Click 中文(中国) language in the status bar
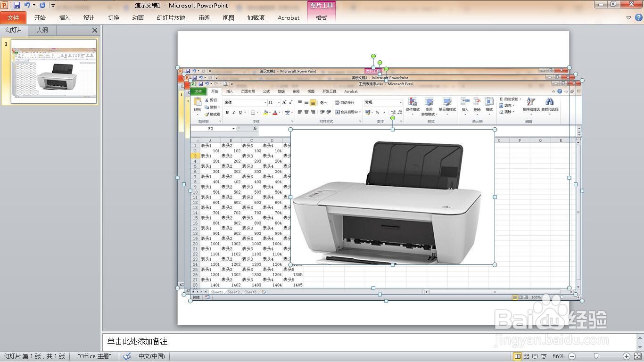644x362 pixels. pos(151,356)
